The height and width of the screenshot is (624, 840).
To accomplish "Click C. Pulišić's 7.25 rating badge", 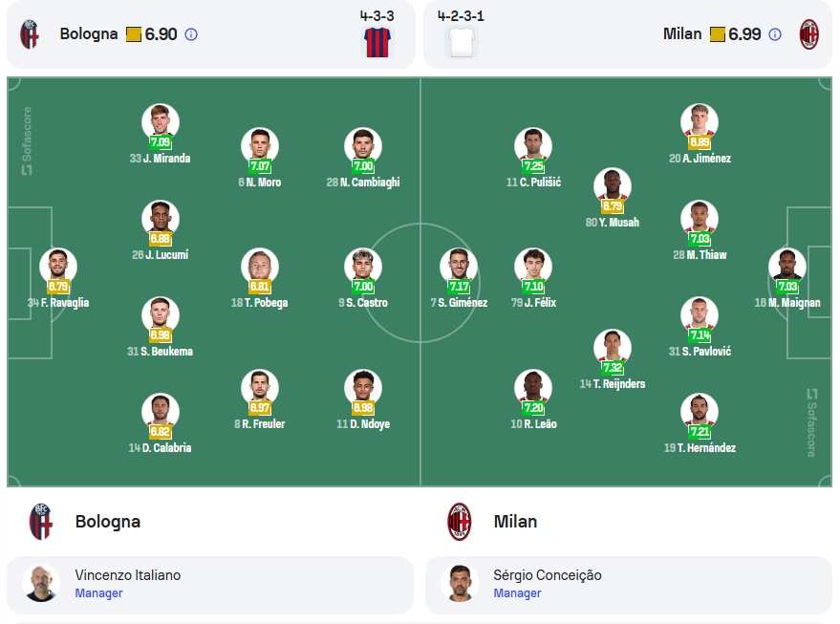I will pos(533,166).
